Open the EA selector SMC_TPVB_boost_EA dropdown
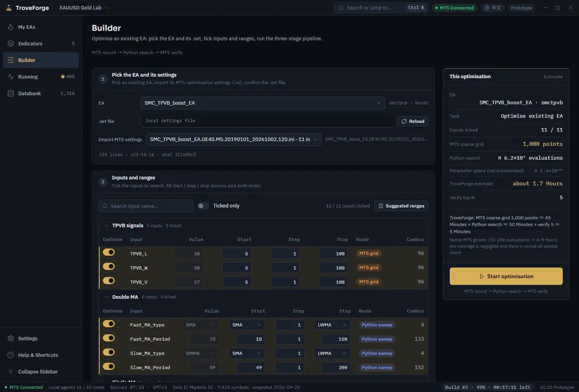This screenshot has width=579, height=392. pyautogui.click(x=262, y=103)
